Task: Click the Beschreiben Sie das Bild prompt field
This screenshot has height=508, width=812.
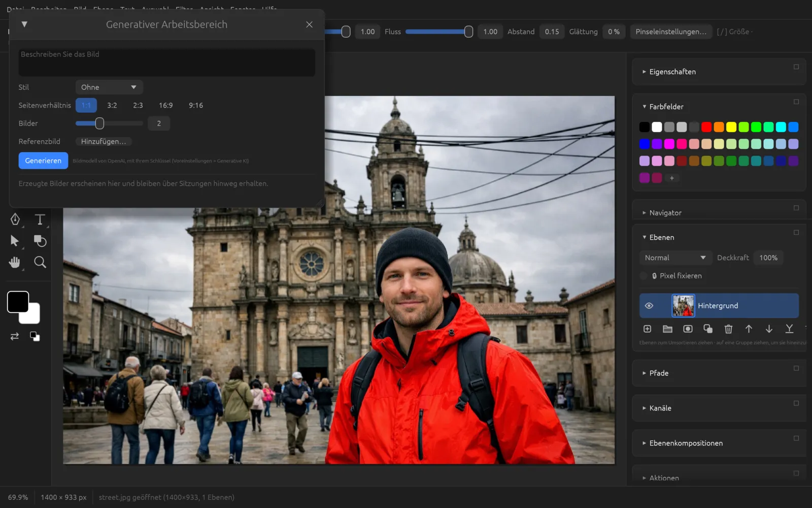Action: 167,62
